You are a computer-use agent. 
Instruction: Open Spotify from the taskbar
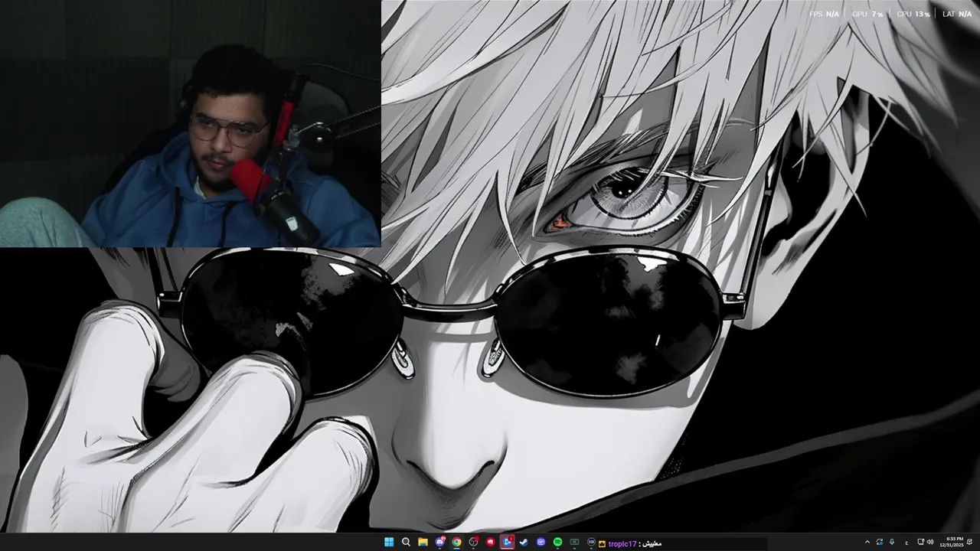[557, 542]
